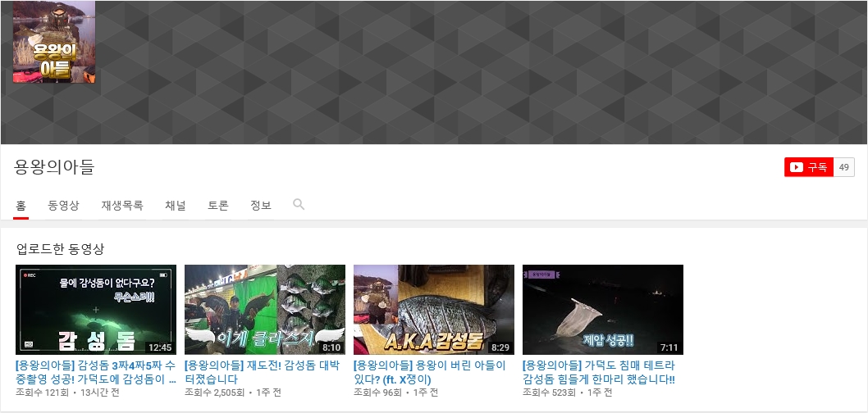
Task: Play the 8:10 이게 클라스지 video thumbnail
Action: 265,309
